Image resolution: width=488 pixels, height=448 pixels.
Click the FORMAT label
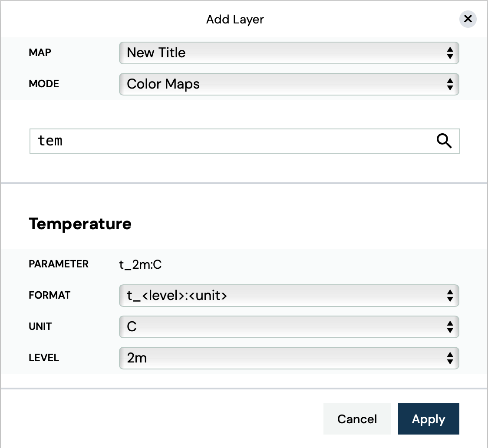point(49,295)
